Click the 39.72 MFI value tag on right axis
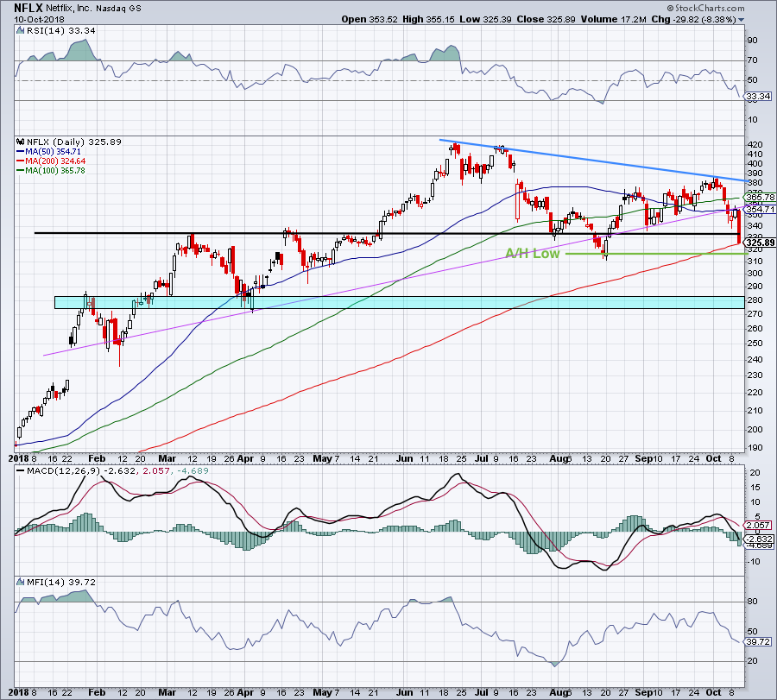 [x=758, y=641]
